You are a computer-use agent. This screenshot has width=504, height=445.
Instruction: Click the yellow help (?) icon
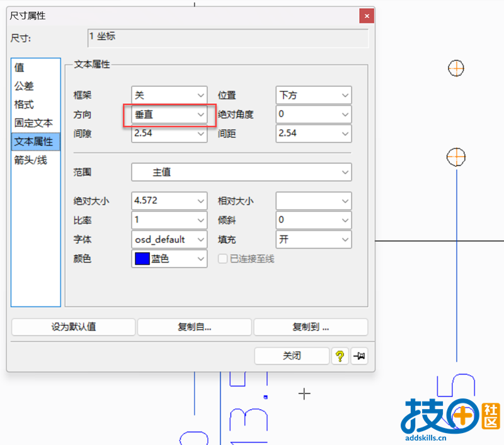(x=340, y=356)
